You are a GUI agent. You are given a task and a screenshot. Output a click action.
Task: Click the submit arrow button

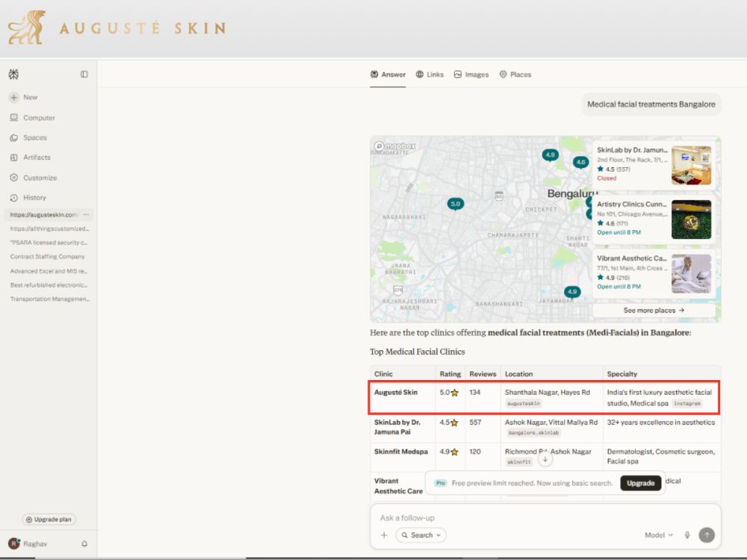(x=707, y=535)
